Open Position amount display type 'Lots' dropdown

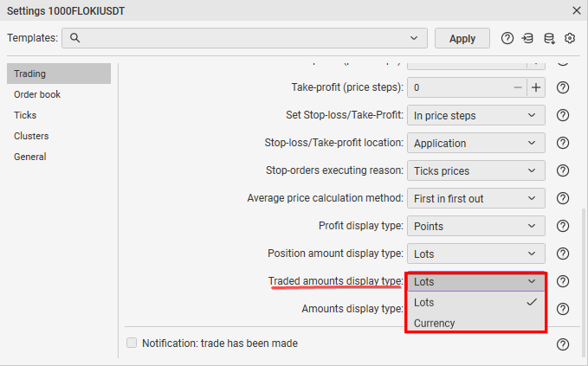(476, 254)
